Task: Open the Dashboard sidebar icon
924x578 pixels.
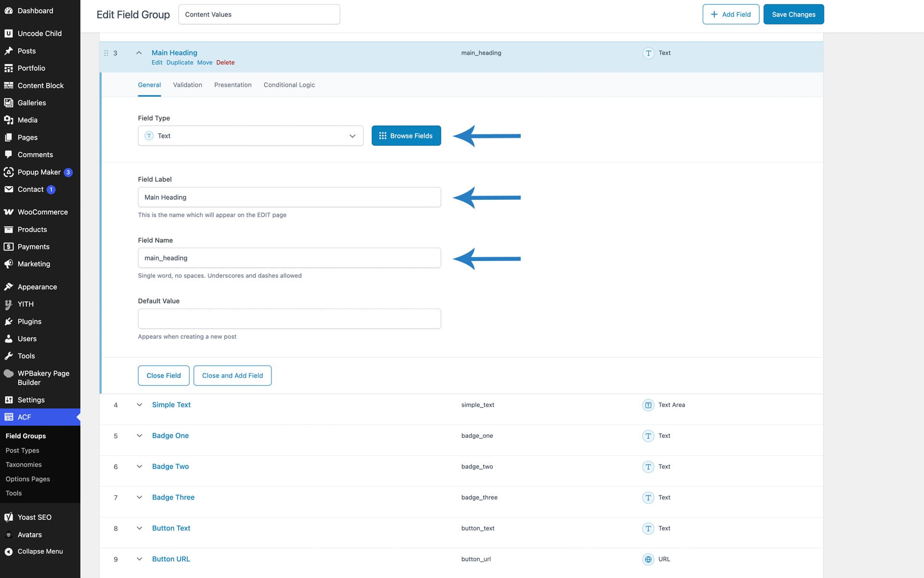Action: click(9, 11)
